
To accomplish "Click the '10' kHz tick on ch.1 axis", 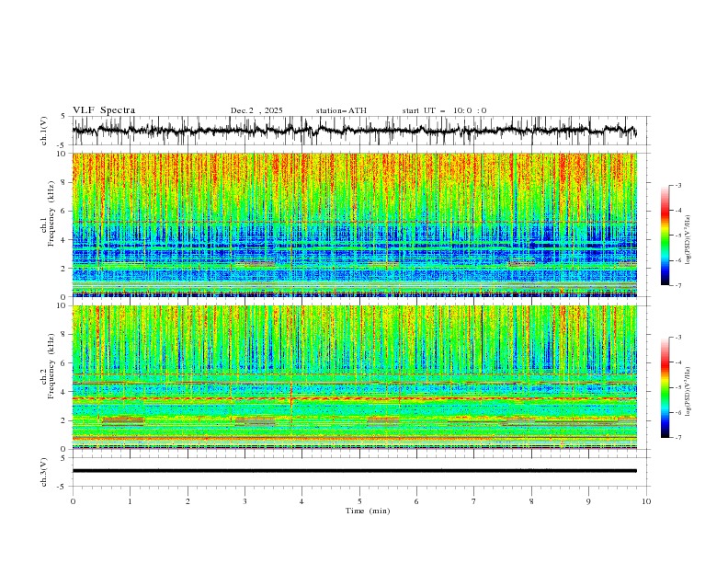I will (63, 154).
